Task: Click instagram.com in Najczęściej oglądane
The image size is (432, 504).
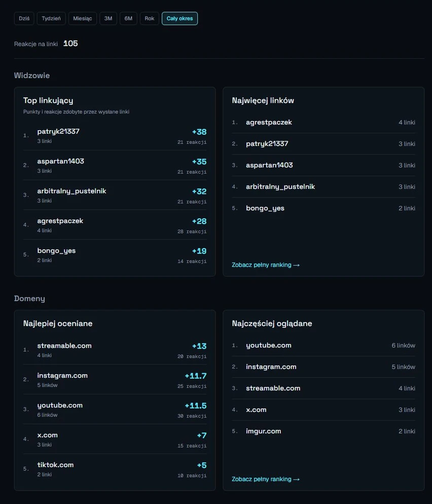Action: click(271, 367)
